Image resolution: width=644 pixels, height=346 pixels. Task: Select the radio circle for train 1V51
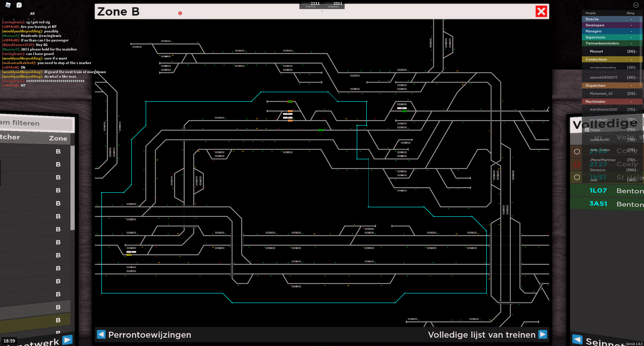[x=577, y=177]
